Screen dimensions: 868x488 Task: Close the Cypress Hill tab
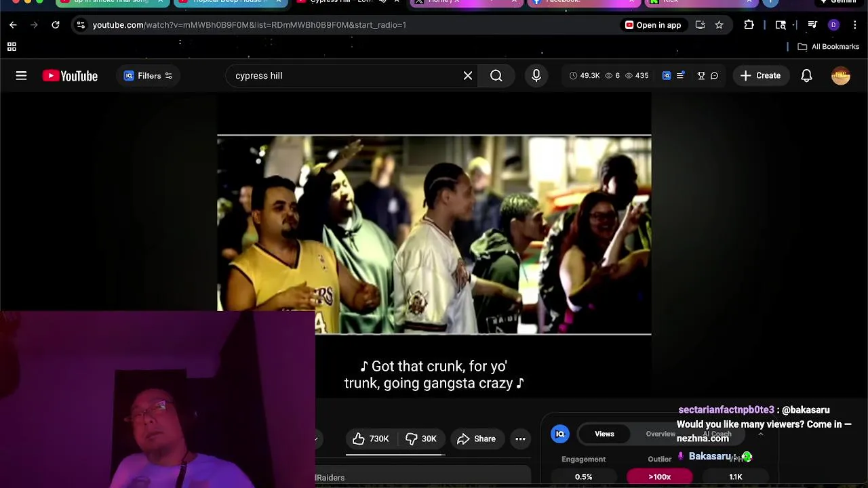tap(397, 2)
